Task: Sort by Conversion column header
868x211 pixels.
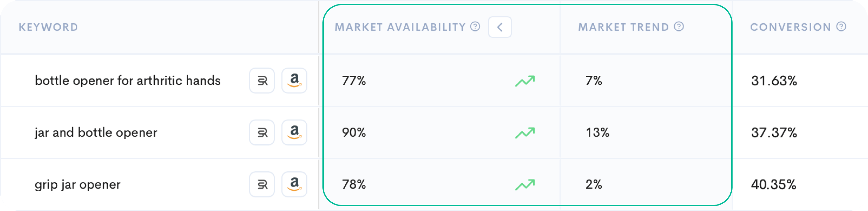Action: click(791, 27)
